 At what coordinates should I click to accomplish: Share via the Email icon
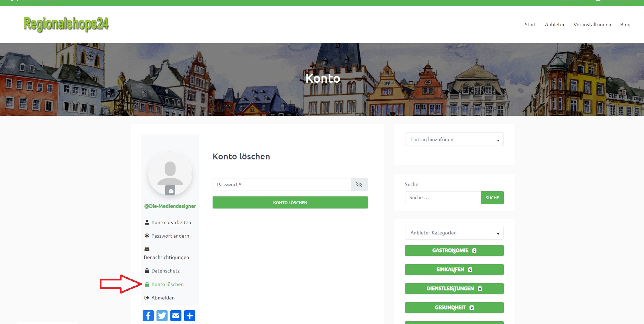pyautogui.click(x=176, y=316)
